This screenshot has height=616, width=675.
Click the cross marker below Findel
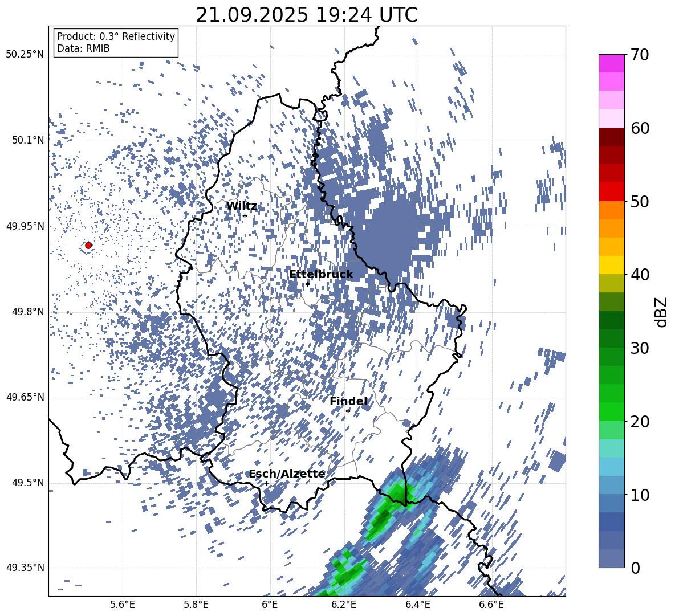tap(348, 411)
